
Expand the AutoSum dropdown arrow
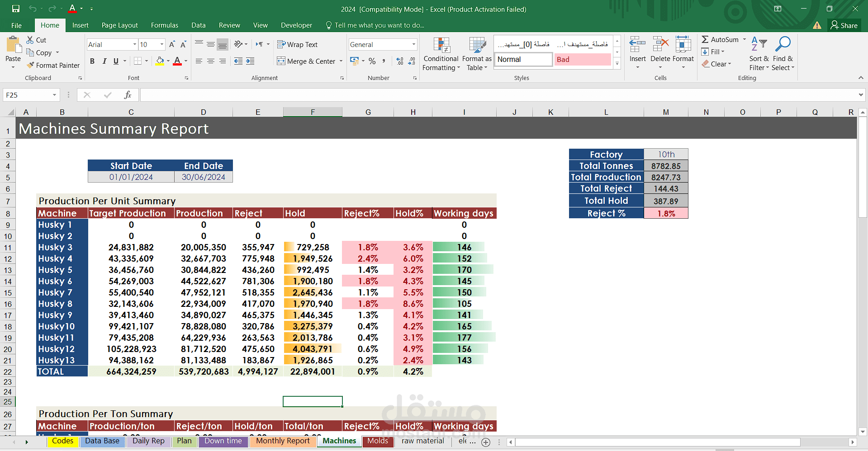(744, 39)
